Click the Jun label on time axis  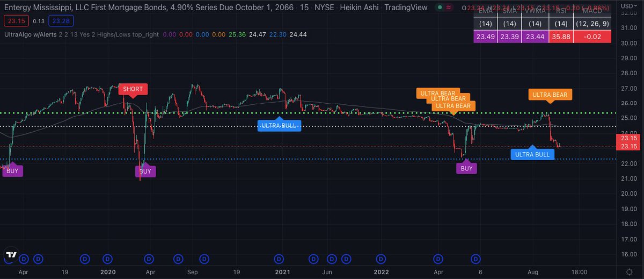[327, 272]
